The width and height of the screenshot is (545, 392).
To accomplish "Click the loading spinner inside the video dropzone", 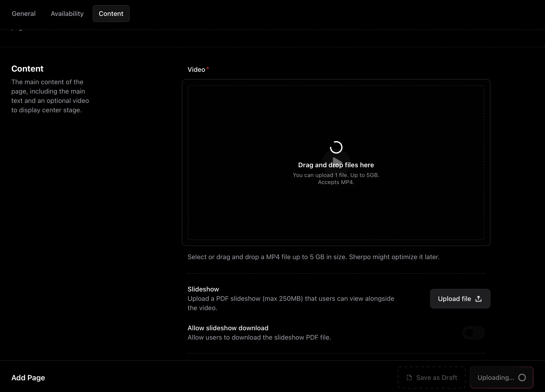I will tap(336, 147).
